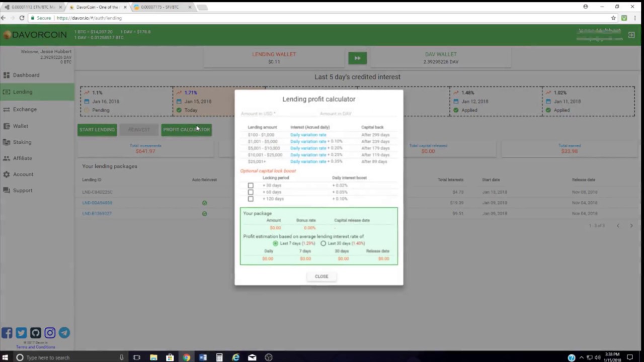Click the Jan 11, 2018 interest card
Image resolution: width=644 pixels, height=362 pixels.
(x=588, y=102)
